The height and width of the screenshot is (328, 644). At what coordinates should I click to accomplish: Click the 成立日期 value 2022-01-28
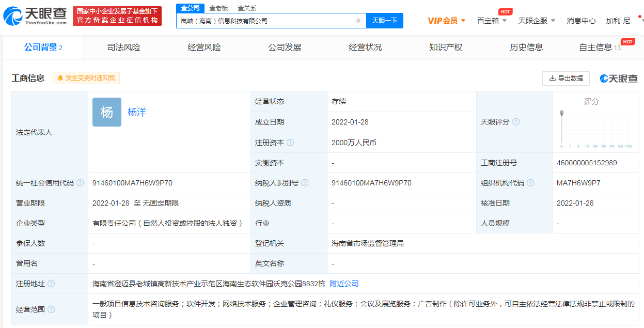pos(350,122)
